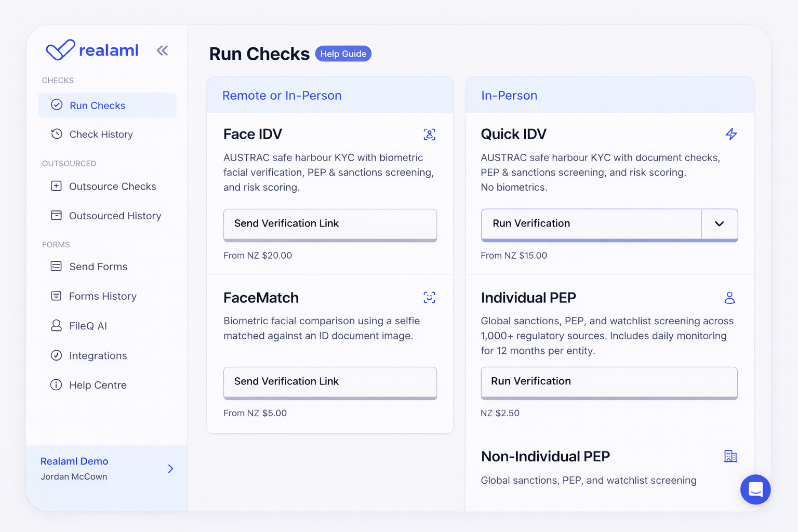Viewport: 798px width, 532px height.
Task: Click the Face IDV biometric icon
Action: click(x=429, y=135)
